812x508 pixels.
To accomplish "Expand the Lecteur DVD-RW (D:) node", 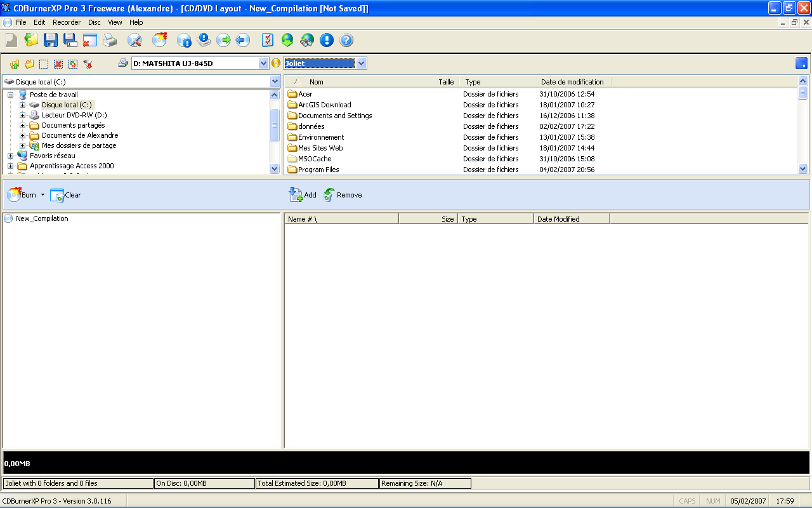I will click(22, 115).
